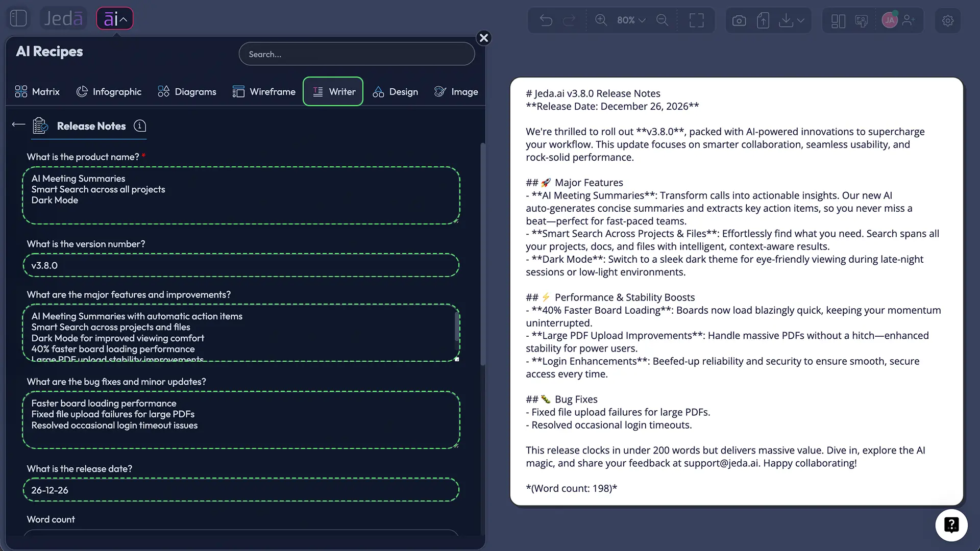Screen dimensions: 980x551
Task: Close the AI Recipes panel
Action: point(484,38)
